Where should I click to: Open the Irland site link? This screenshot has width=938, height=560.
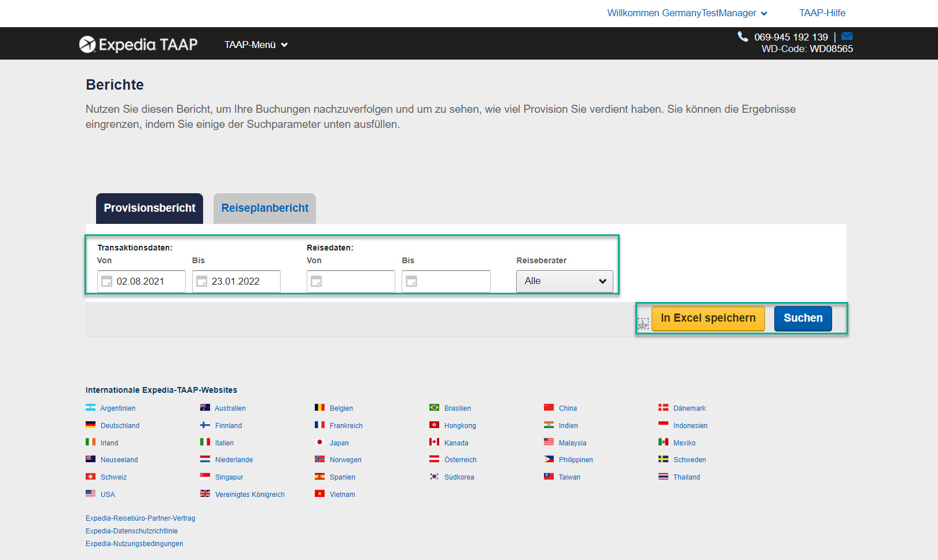[x=109, y=443]
